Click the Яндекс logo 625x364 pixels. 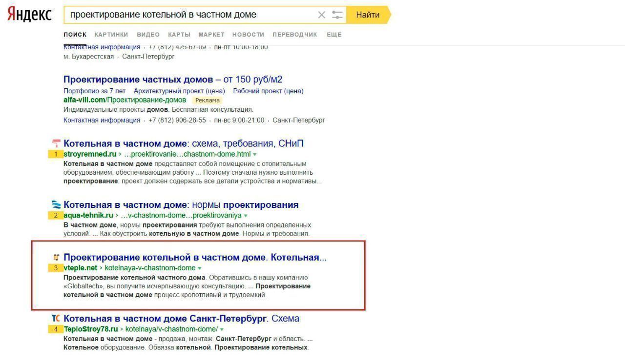(29, 15)
